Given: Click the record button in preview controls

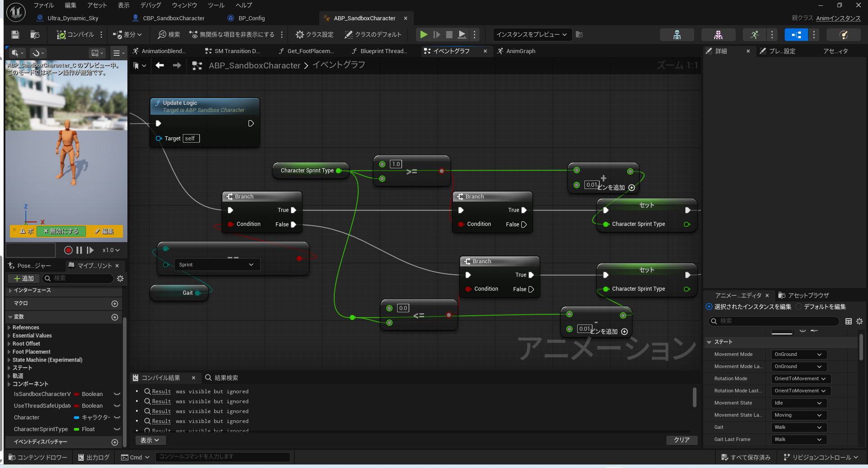Looking at the screenshot, I should pyautogui.click(x=68, y=250).
